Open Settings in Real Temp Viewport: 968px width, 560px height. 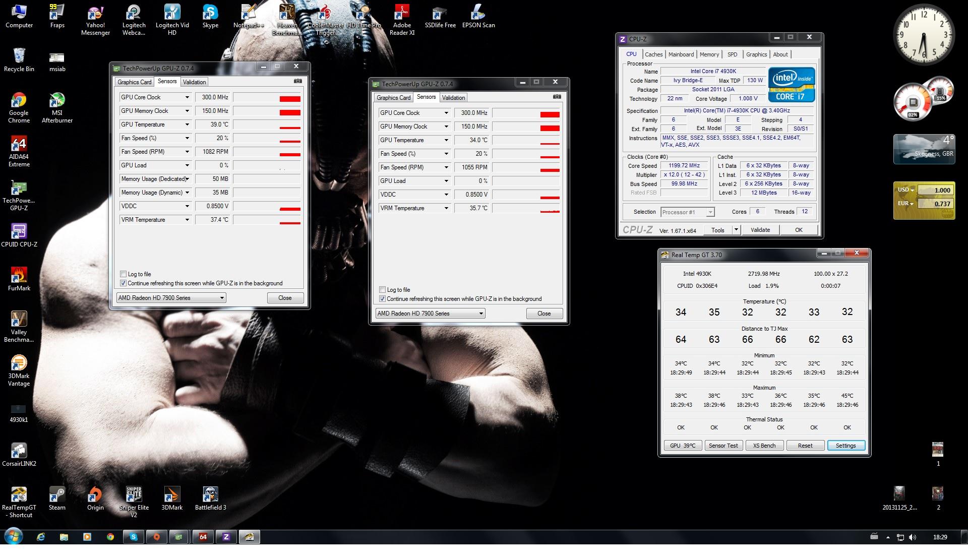[846, 446]
